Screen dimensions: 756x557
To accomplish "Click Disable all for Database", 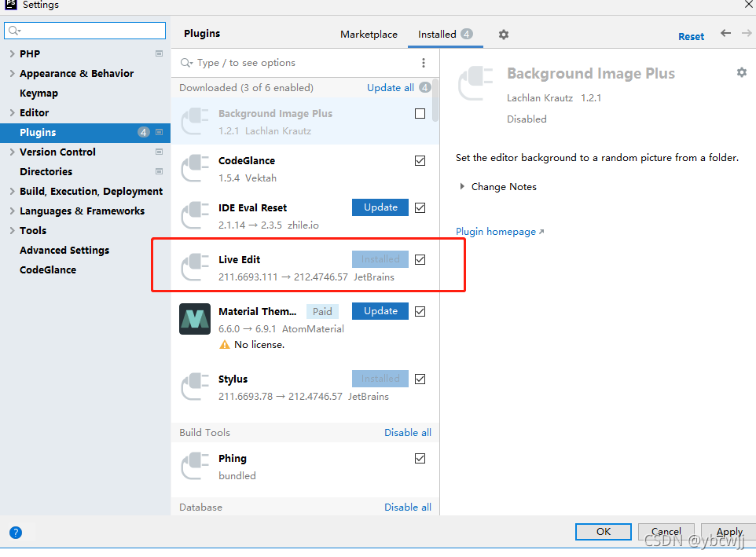I will 408,508.
